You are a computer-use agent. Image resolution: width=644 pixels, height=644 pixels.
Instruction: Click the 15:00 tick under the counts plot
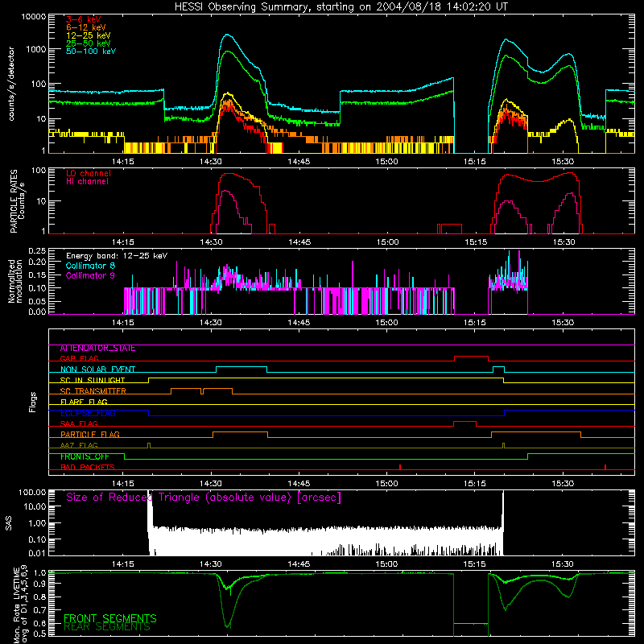(386, 162)
